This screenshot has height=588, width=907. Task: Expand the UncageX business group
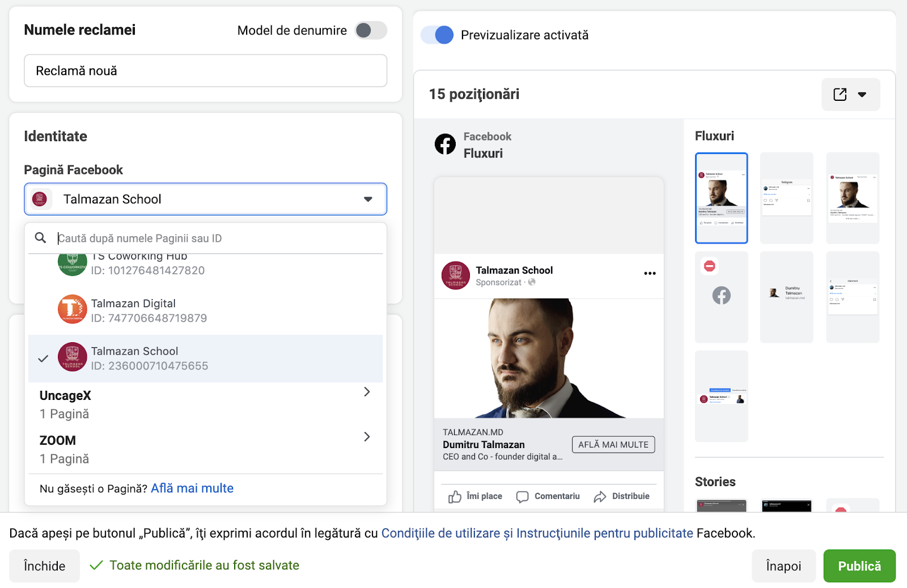tap(366, 392)
